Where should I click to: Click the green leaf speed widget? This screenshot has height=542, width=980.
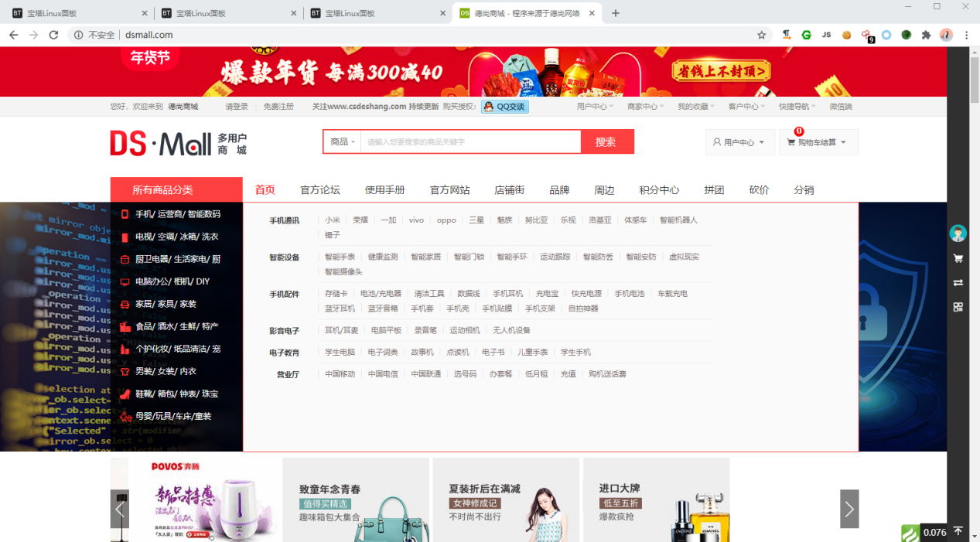[x=910, y=533]
